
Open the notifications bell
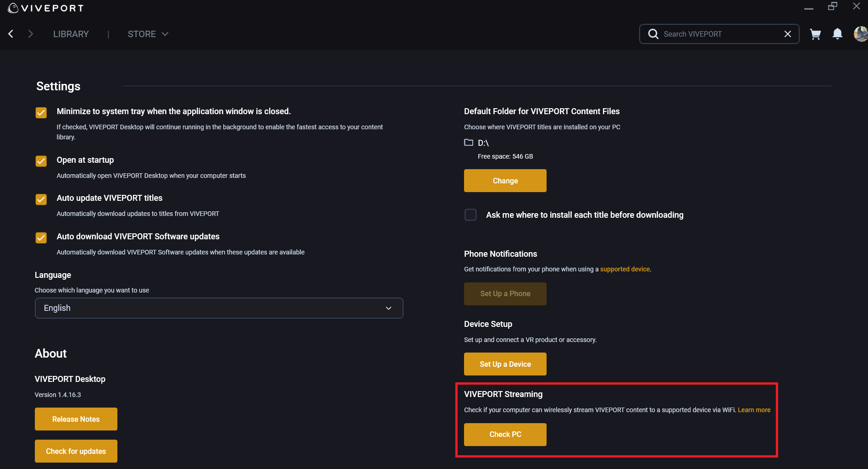click(837, 34)
